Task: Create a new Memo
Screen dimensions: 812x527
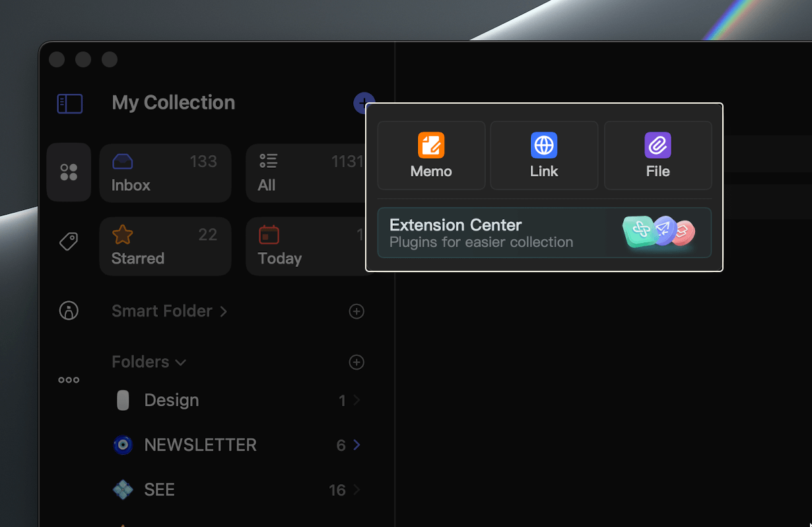Action: coord(431,155)
